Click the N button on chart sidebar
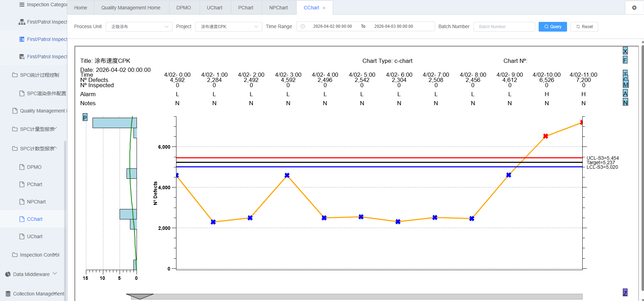 [625, 102]
